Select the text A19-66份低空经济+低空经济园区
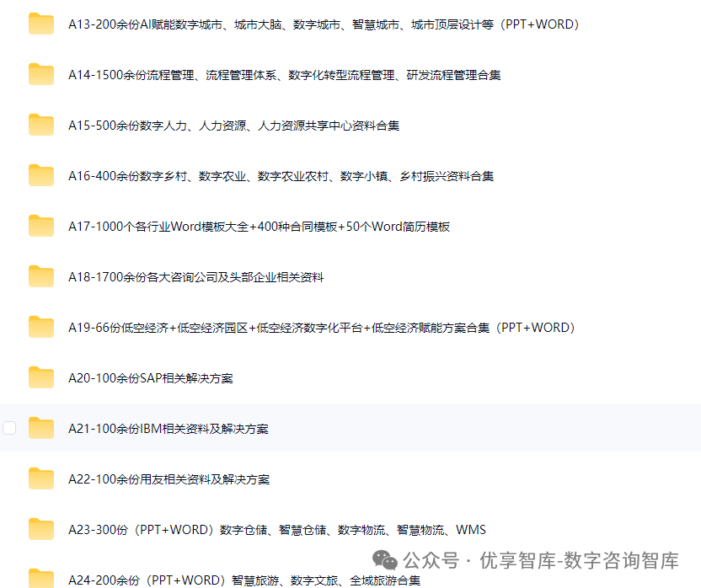This screenshot has width=701, height=588. 158,328
